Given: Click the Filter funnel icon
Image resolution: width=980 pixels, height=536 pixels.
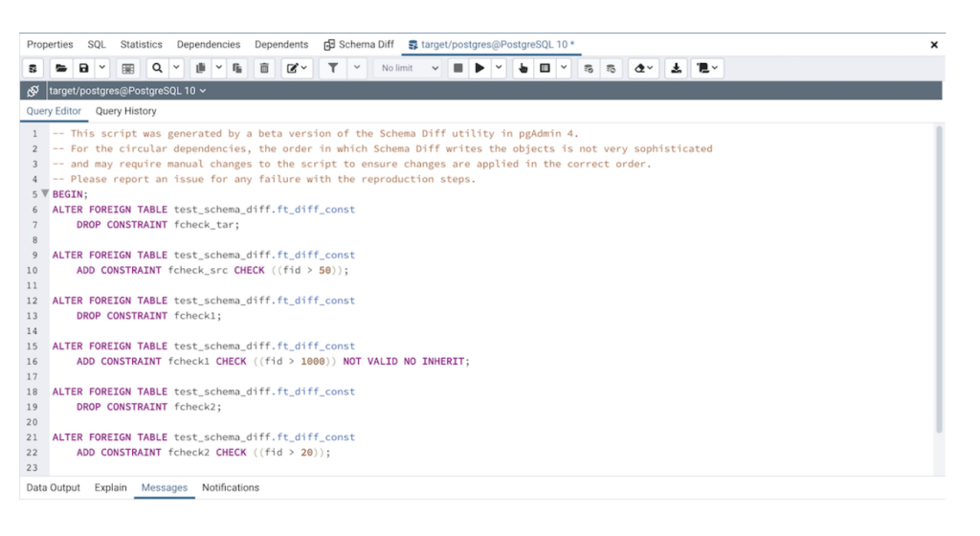Looking at the screenshot, I should pyautogui.click(x=333, y=68).
